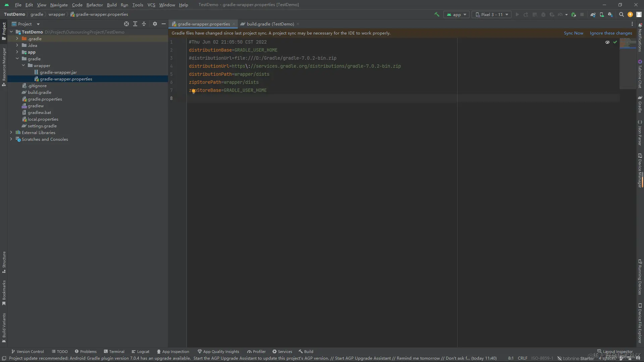Open the Build menu
Image resolution: width=644 pixels, height=362 pixels.
pyautogui.click(x=112, y=5)
